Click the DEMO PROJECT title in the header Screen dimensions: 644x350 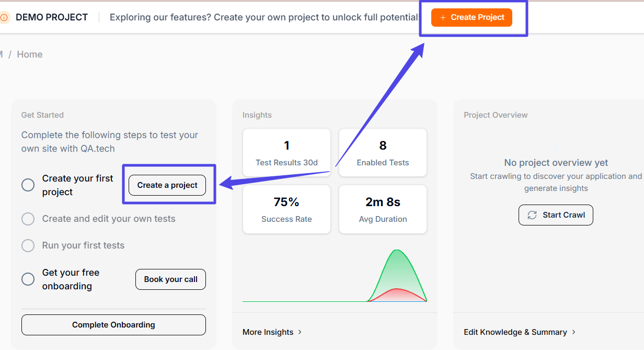pos(52,17)
